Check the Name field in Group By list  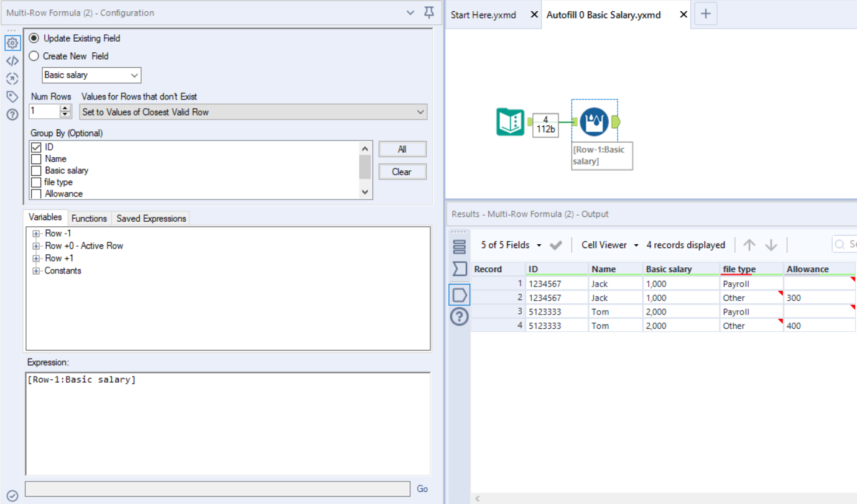pos(35,158)
